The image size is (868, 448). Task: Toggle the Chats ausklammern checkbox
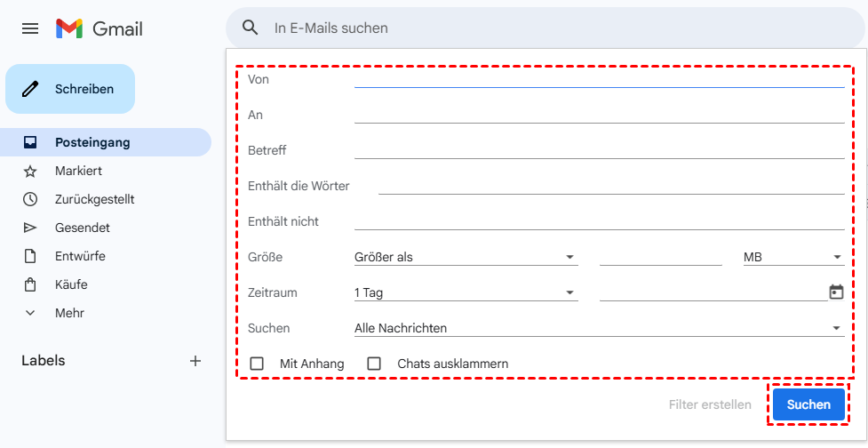(374, 364)
